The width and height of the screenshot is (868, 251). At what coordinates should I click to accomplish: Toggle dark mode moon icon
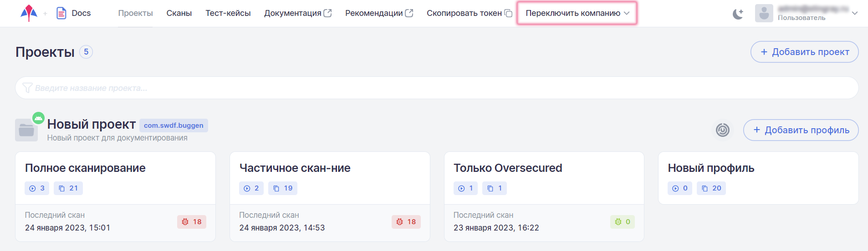(x=738, y=14)
